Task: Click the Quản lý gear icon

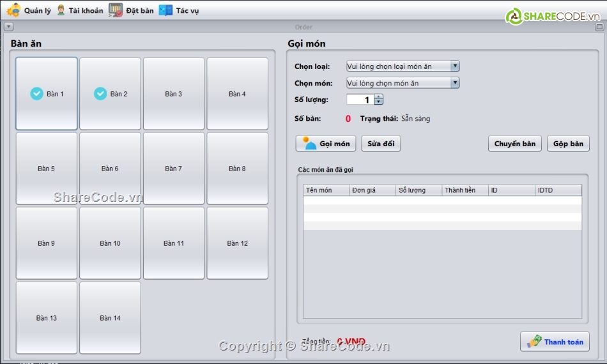Action: pos(13,10)
